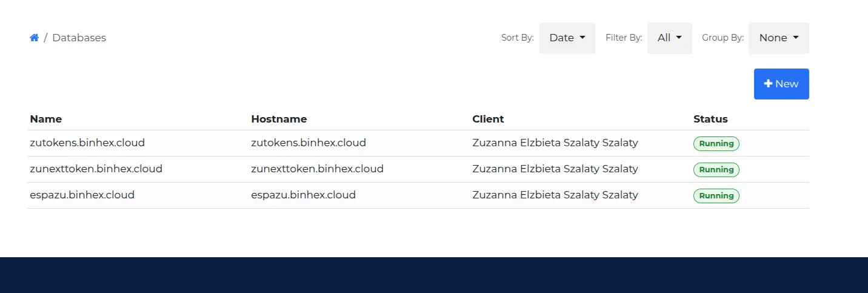This screenshot has width=868, height=293.
Task: Select the Databases breadcrumb text
Action: point(79,38)
